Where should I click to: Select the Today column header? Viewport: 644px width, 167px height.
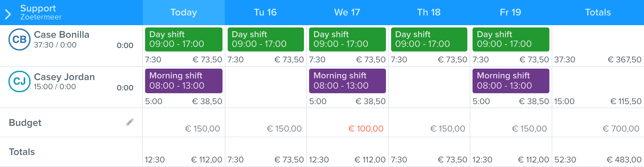(184, 12)
